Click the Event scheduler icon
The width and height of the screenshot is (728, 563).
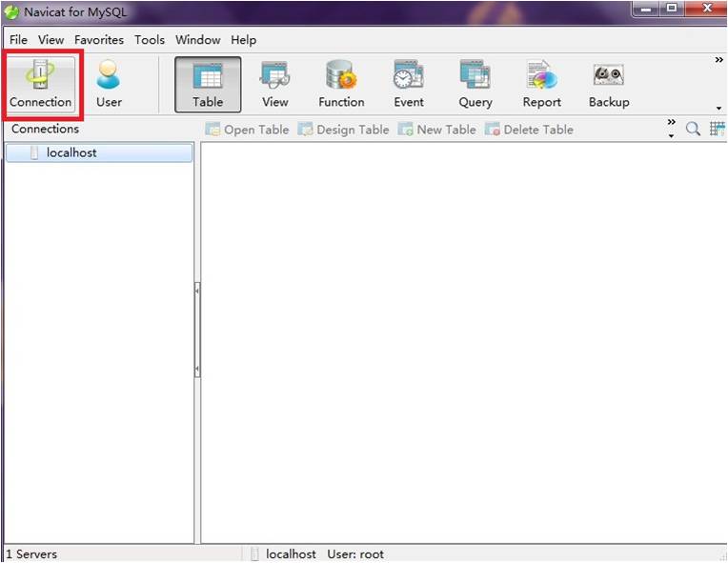pos(409,84)
